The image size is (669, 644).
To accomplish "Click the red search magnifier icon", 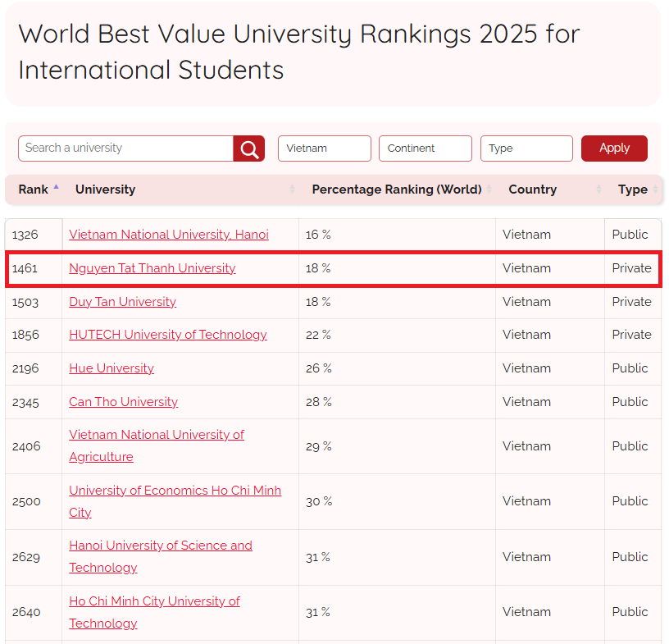I will point(248,148).
